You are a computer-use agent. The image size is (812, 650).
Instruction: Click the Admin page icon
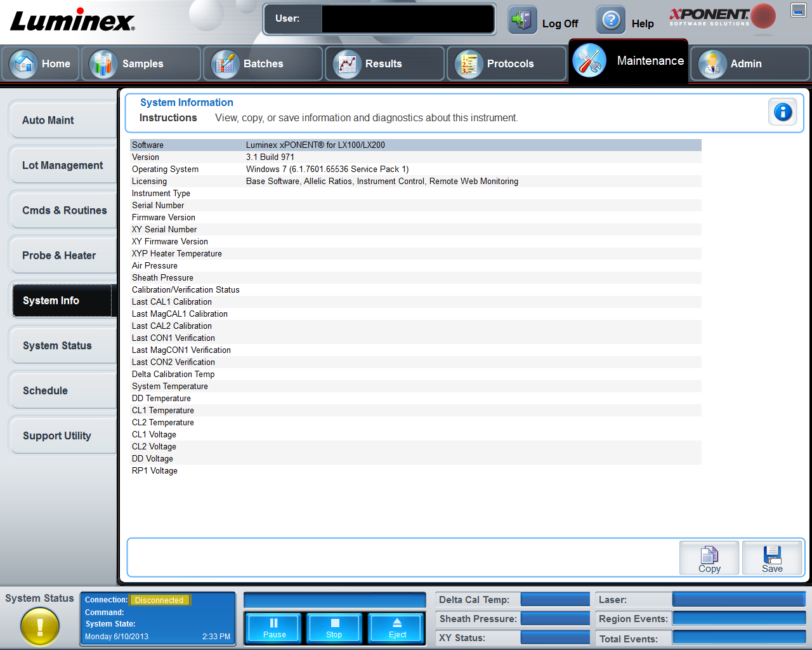[x=711, y=63]
